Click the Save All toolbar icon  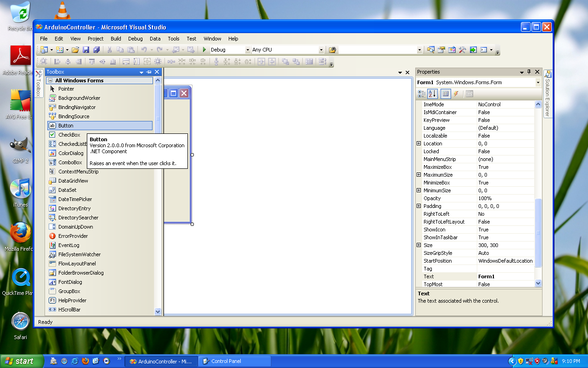[x=96, y=50]
